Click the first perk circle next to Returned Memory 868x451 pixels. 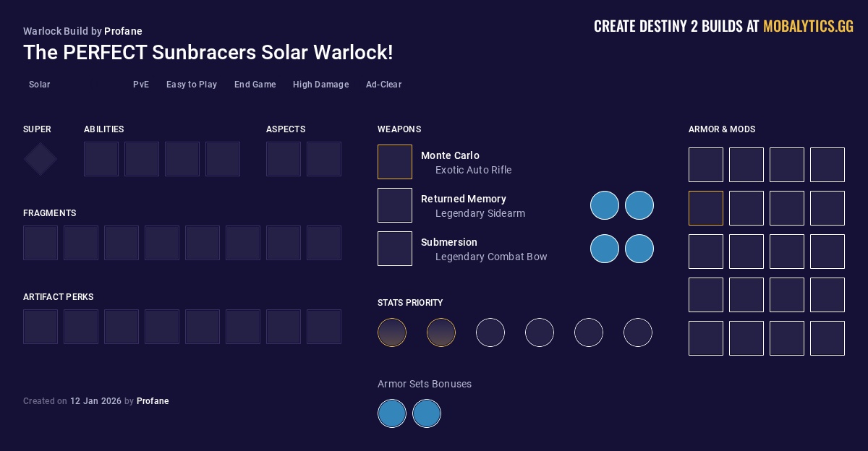click(x=605, y=205)
